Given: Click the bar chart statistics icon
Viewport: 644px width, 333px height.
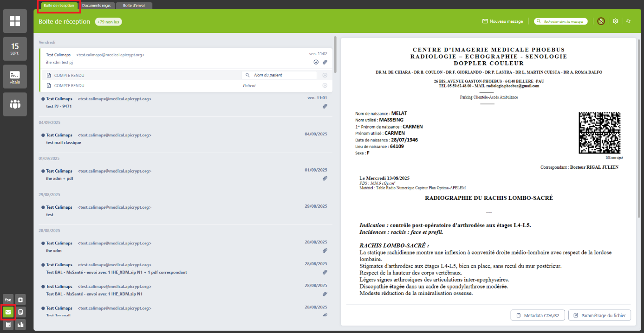Looking at the screenshot, I should point(20,325).
